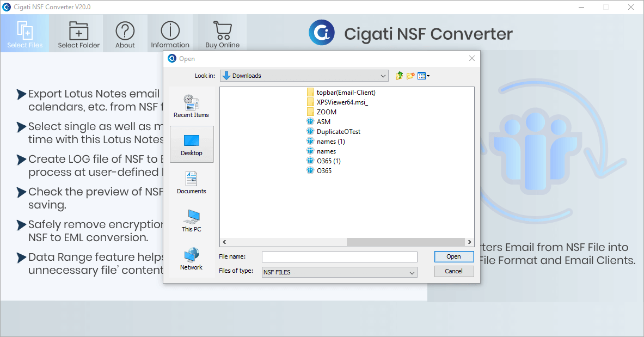Viewport: 644px width, 337px height.
Task: Click the Open button in the dialog
Action: (454, 256)
